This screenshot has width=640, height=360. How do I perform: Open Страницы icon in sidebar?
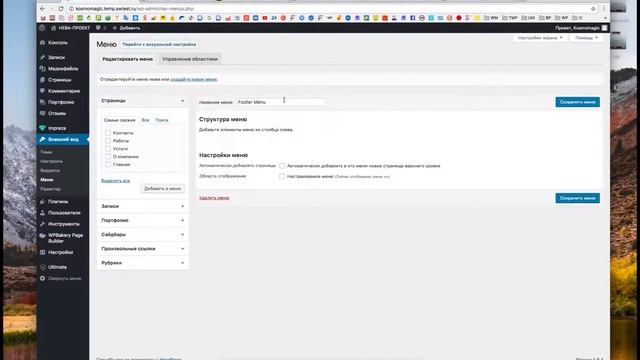click(42, 80)
